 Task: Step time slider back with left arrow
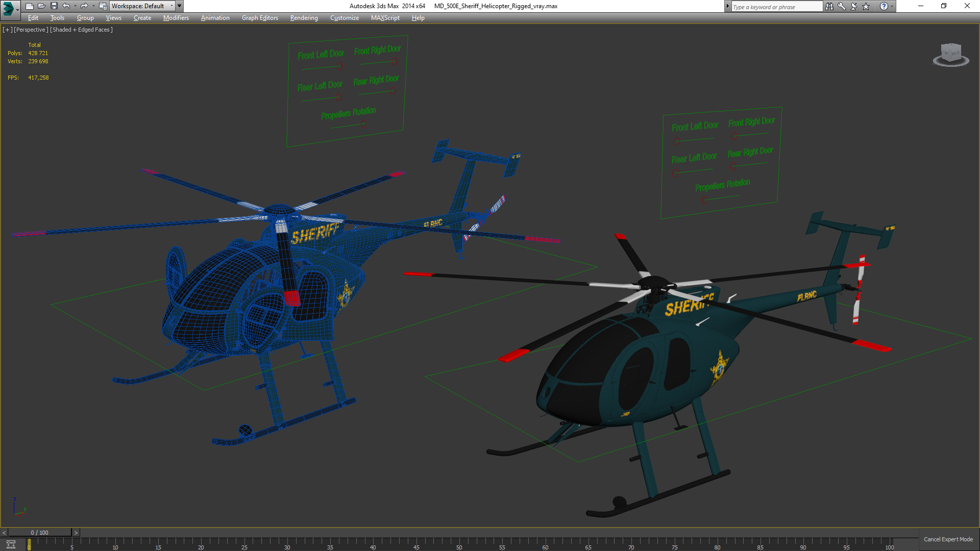tap(4, 533)
